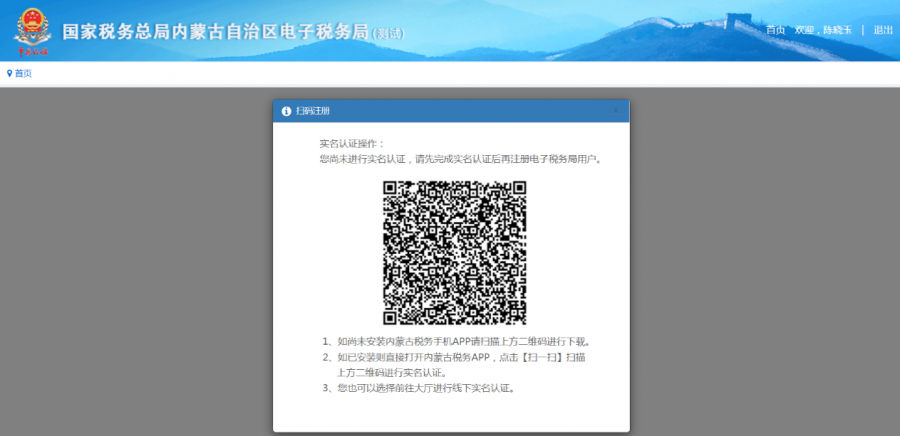Go to 首页 in top navigation
The image size is (900, 436).
tap(775, 30)
